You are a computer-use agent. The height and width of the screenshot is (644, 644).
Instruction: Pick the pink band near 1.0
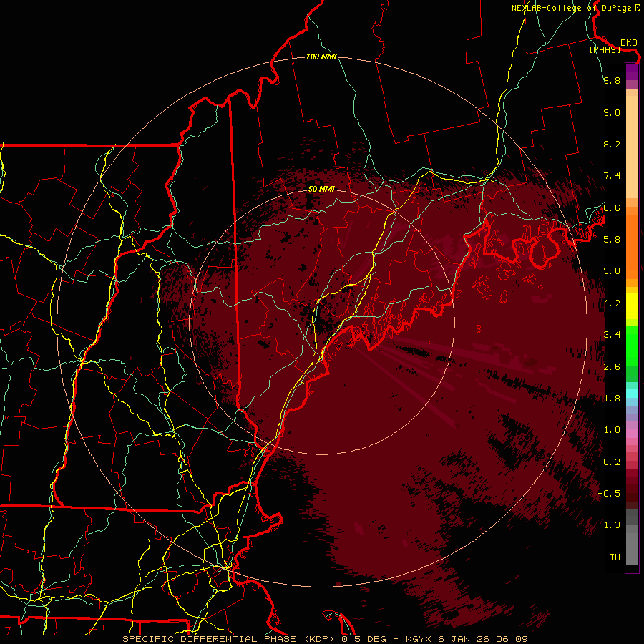tap(632, 433)
